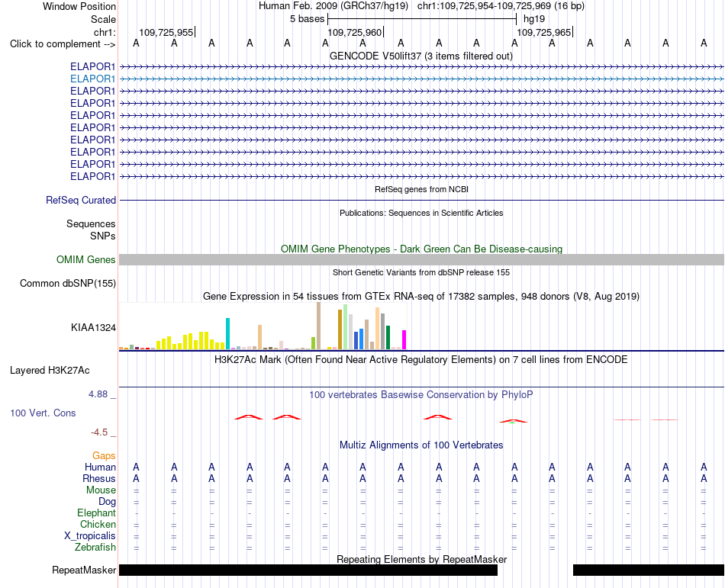This screenshot has height=588, width=725.
Task: Click 'Repeating Elements by RepeatMasker' title
Action: [x=422, y=559]
